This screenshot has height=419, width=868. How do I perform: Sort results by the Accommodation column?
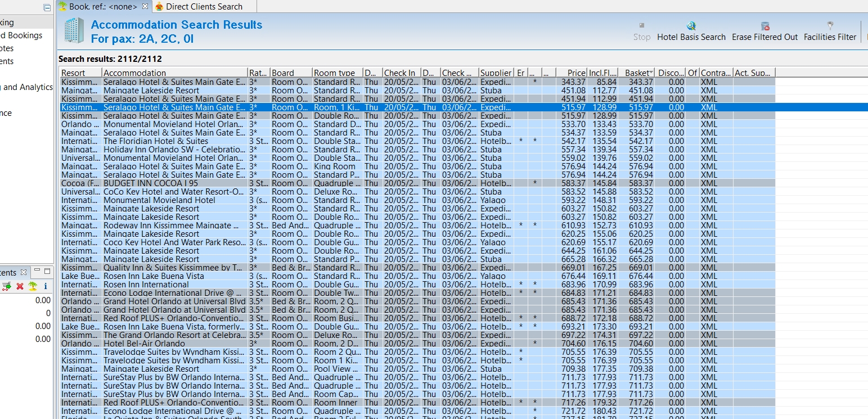pyautogui.click(x=174, y=73)
